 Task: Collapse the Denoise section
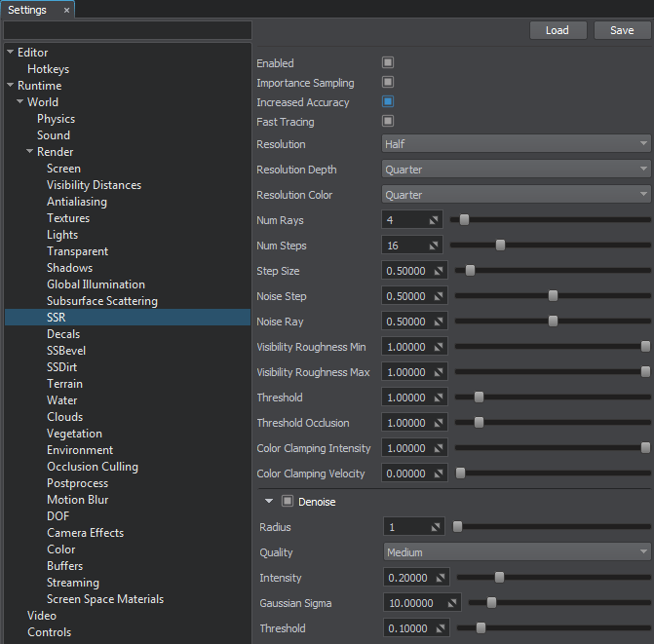[269, 502]
